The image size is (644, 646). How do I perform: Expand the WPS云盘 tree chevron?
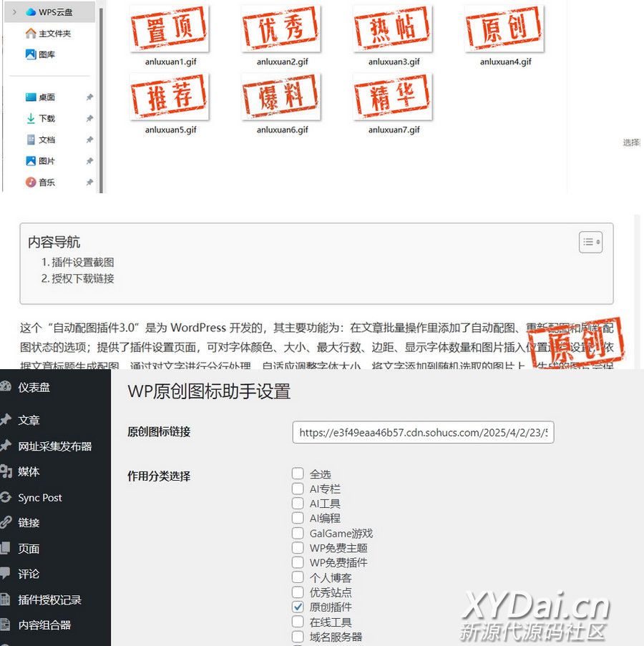14,12
